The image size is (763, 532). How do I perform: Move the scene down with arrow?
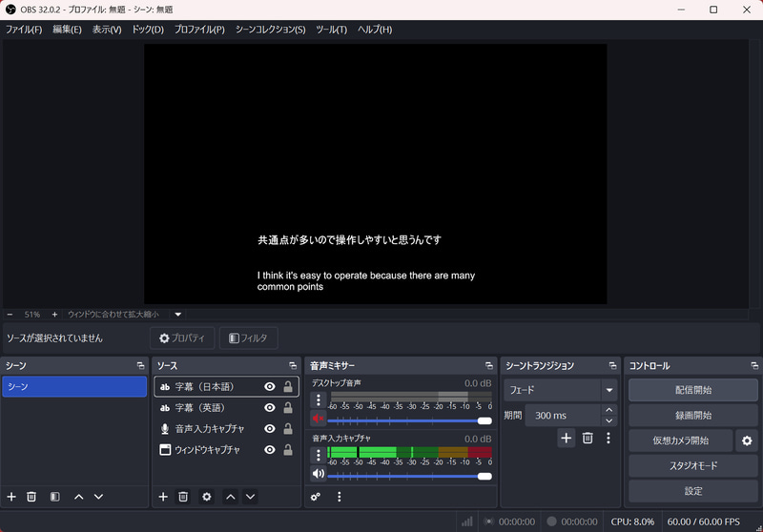coord(99,497)
